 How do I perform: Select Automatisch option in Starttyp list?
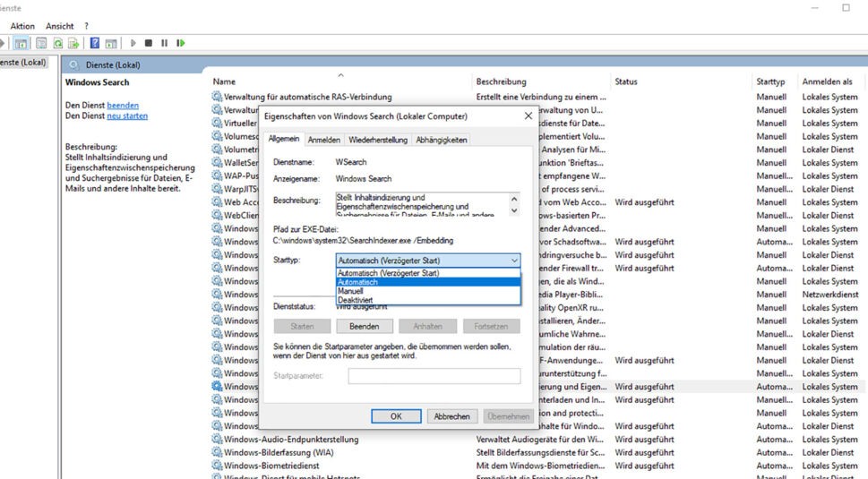pos(428,282)
